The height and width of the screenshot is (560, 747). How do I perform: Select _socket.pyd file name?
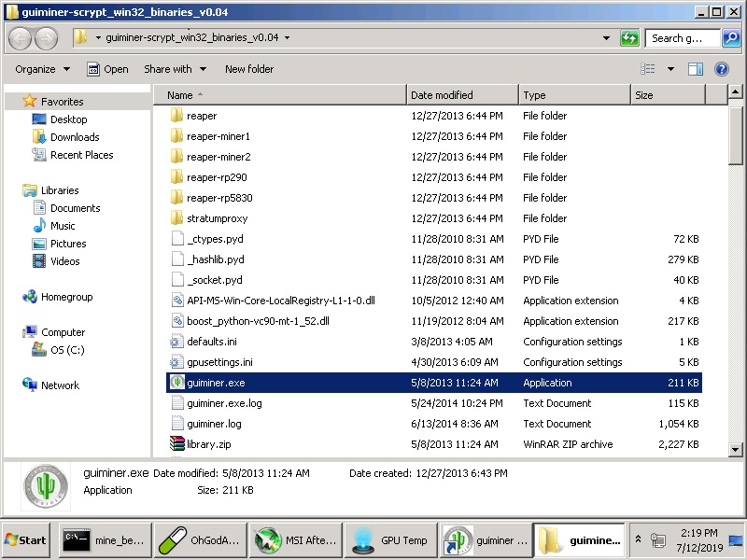(215, 279)
